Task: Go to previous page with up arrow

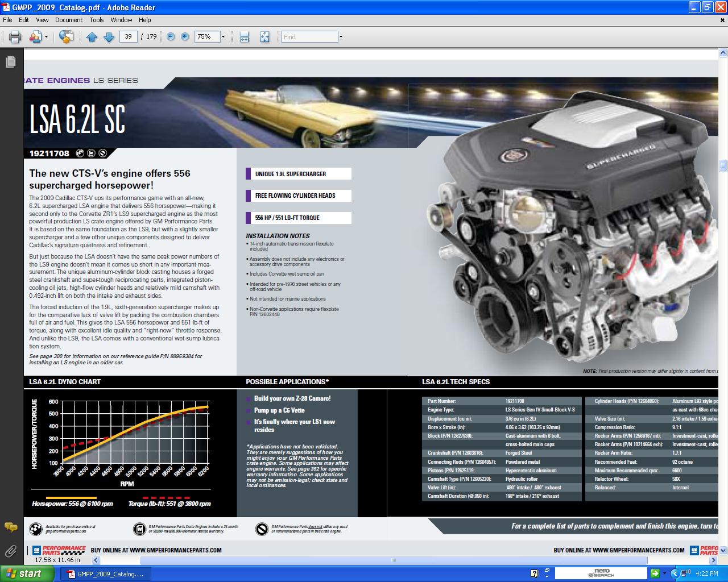Action: click(x=92, y=37)
